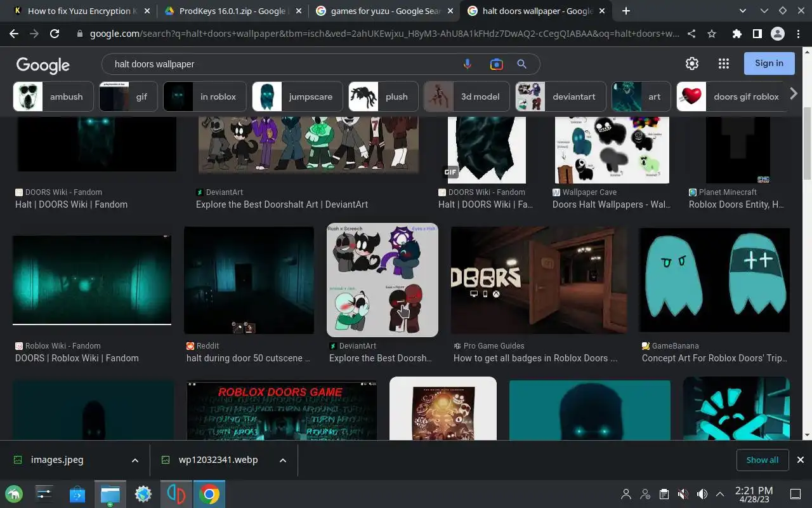
Task: Open the application launcher menu
Action: coord(14,494)
